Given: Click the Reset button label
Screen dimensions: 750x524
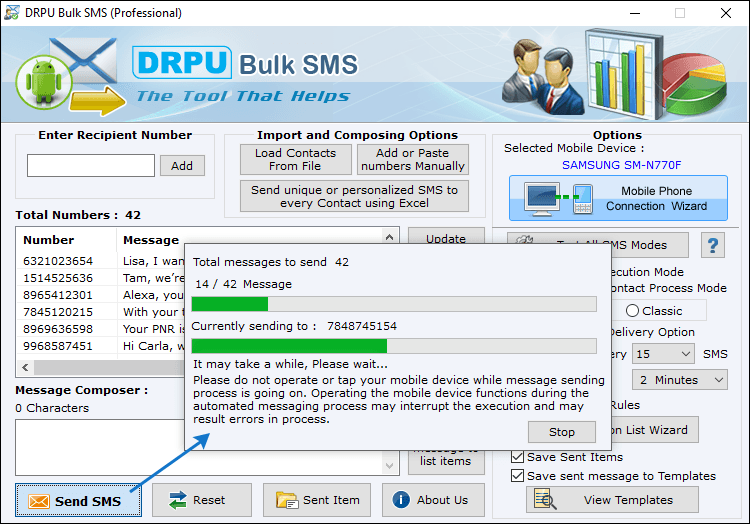Looking at the screenshot, I should click(209, 500).
